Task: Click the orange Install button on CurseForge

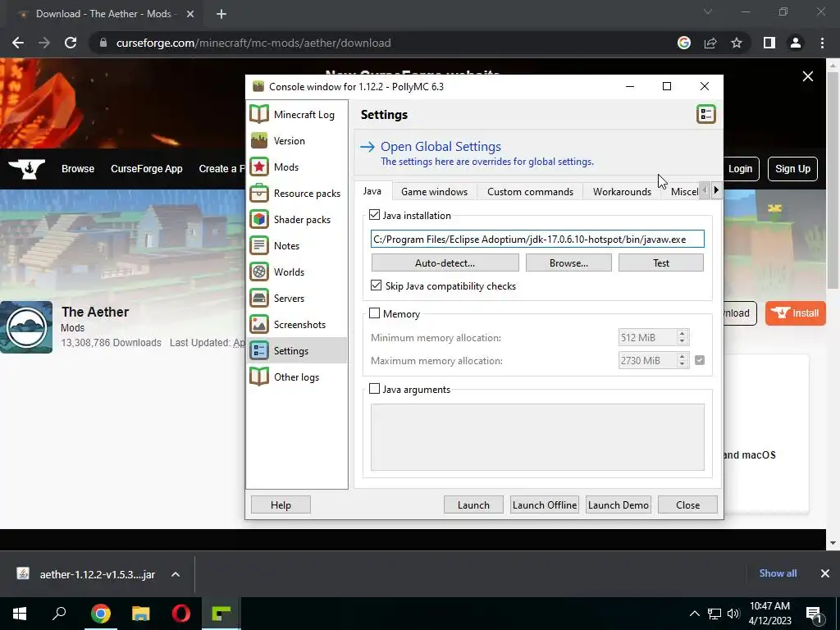Action: 796,313
